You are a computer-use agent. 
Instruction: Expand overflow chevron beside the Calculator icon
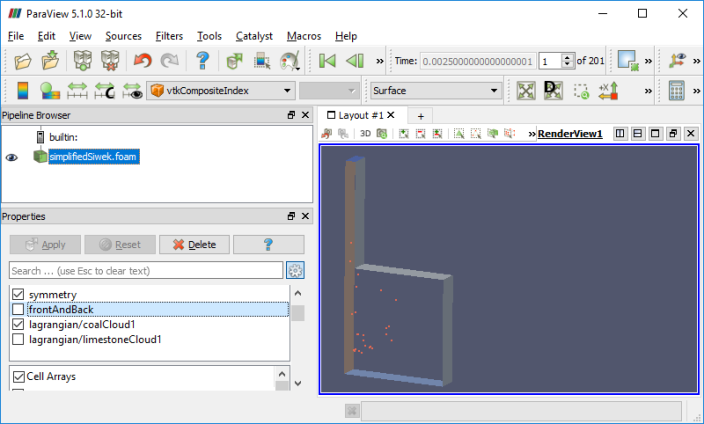[696, 91]
